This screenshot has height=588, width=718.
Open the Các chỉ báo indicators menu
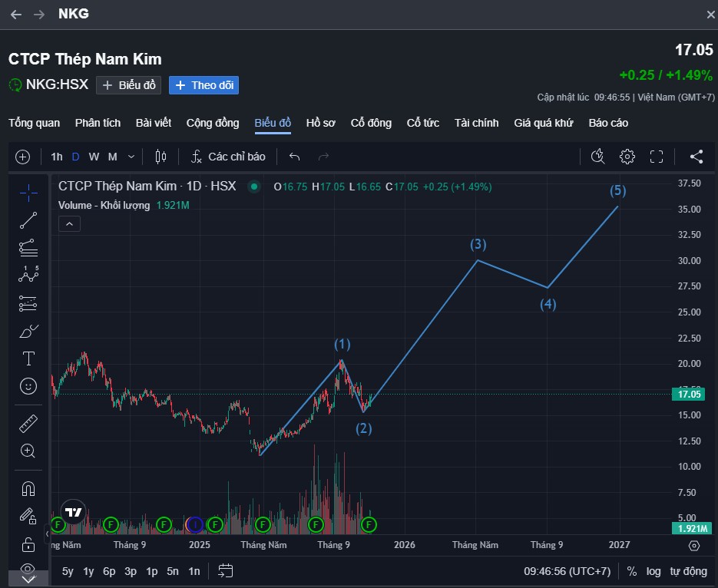coord(228,157)
